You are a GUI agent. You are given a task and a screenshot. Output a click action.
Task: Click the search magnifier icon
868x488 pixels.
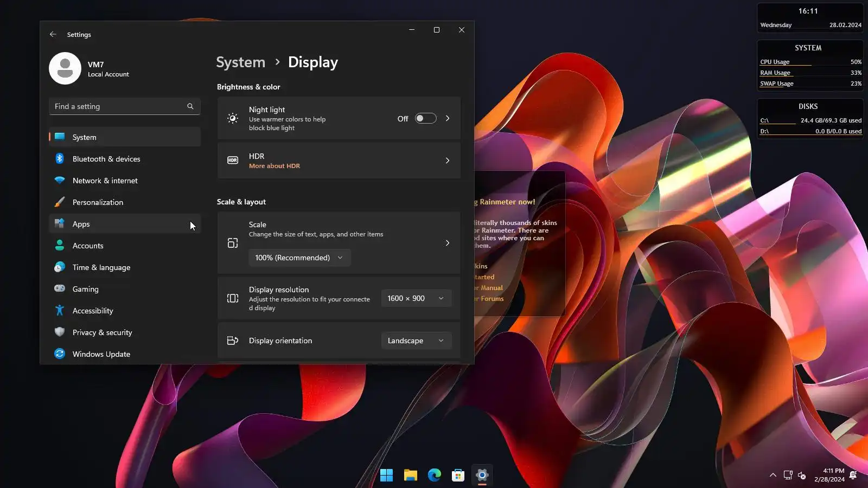click(190, 106)
